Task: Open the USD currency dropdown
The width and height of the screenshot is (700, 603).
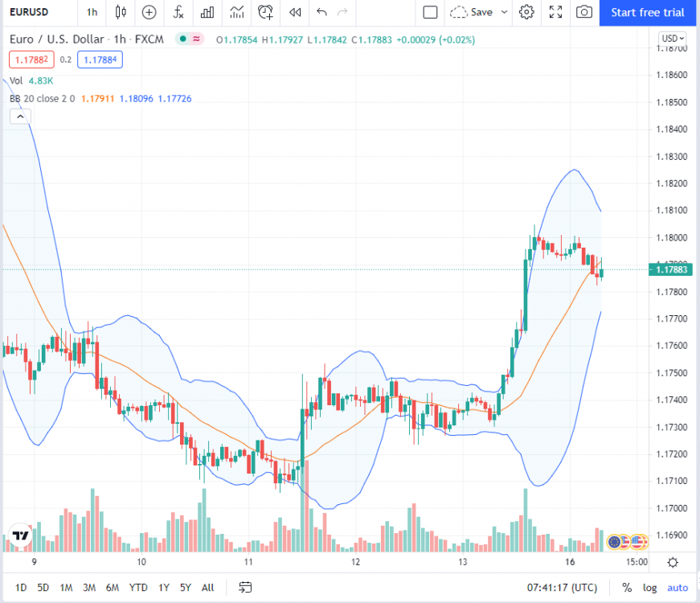Action: (x=672, y=38)
